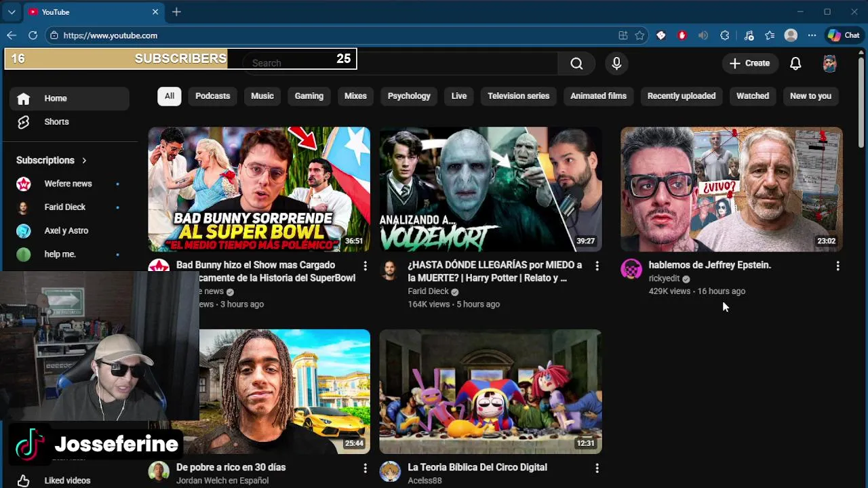
Task: Open the Favorites list icon
Action: [770, 35]
